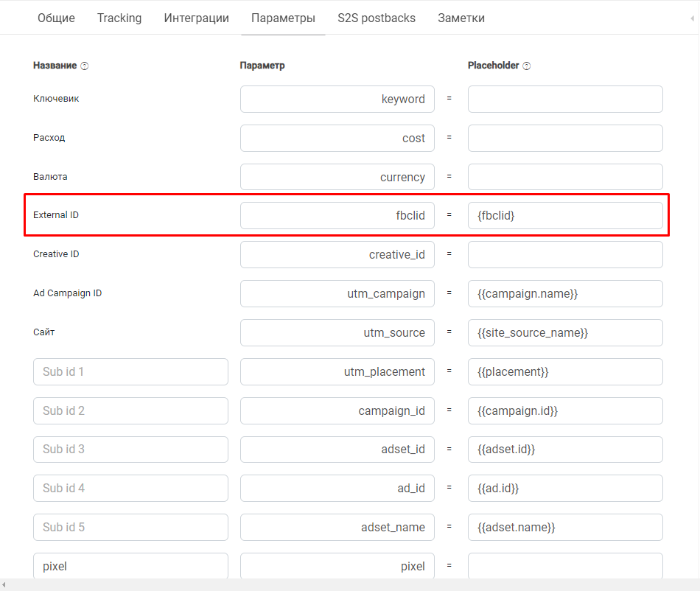Switch to the Tracking tab
The image size is (700, 591).
119,18
